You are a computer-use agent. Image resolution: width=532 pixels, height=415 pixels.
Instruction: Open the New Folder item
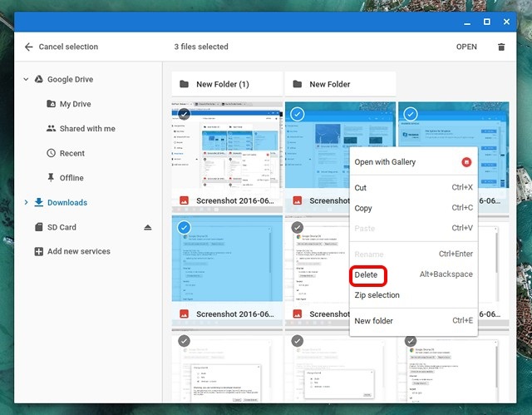340,84
